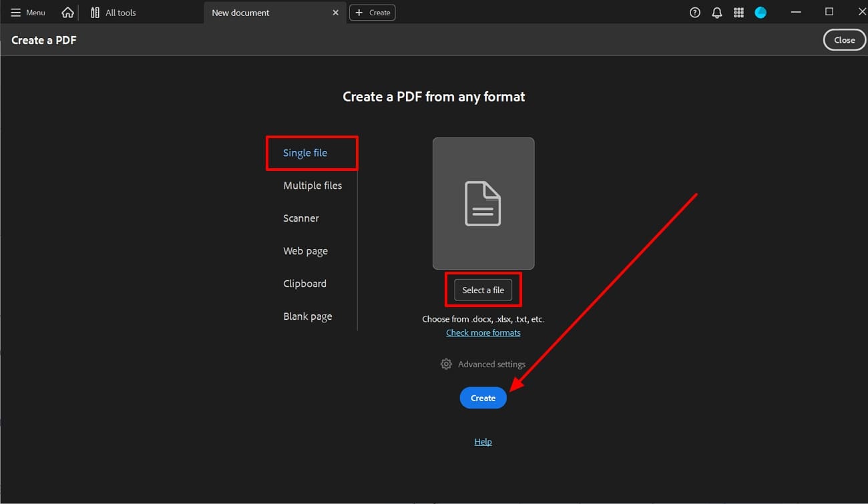Click the plus Create button in title bar
The image size is (868, 504).
[x=373, y=13]
